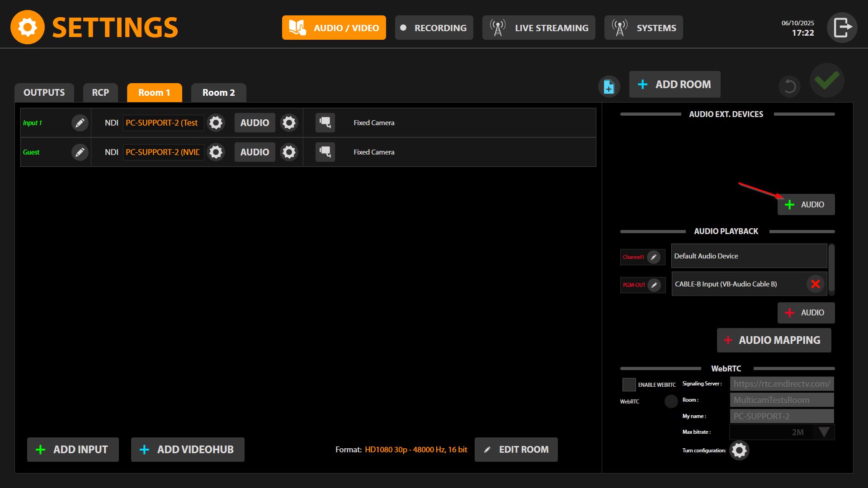Open the Recording settings section

click(434, 28)
